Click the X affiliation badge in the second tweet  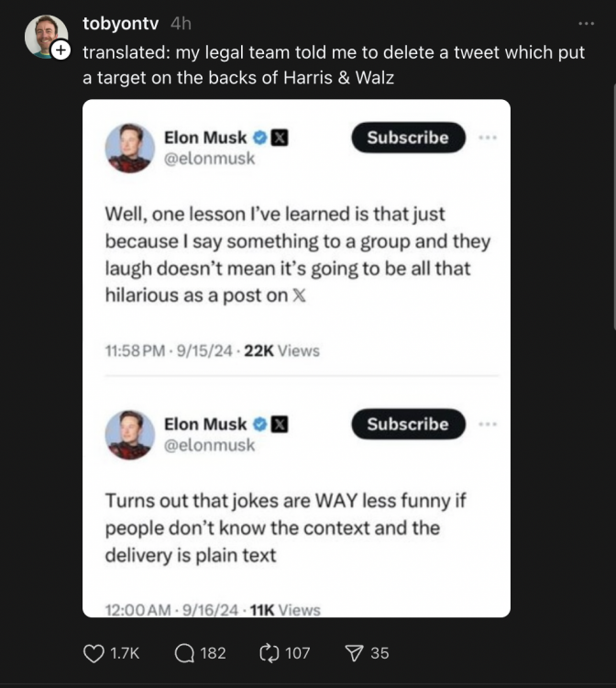tap(281, 424)
